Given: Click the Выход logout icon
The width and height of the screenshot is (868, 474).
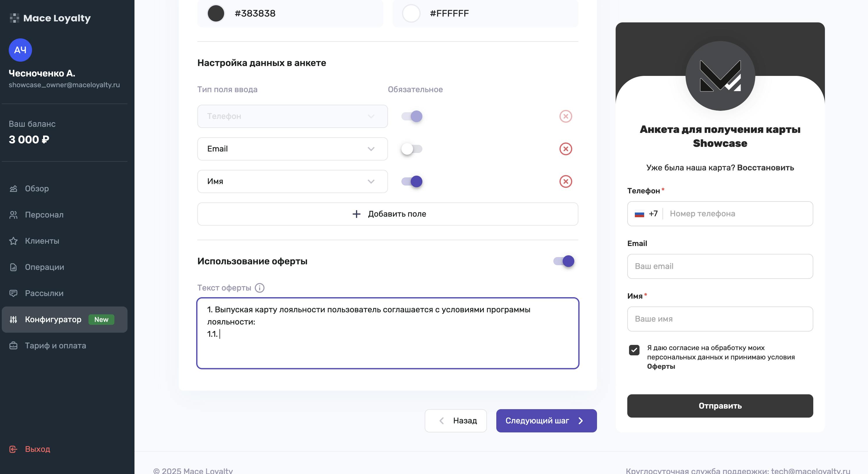Looking at the screenshot, I should pyautogui.click(x=13, y=449).
